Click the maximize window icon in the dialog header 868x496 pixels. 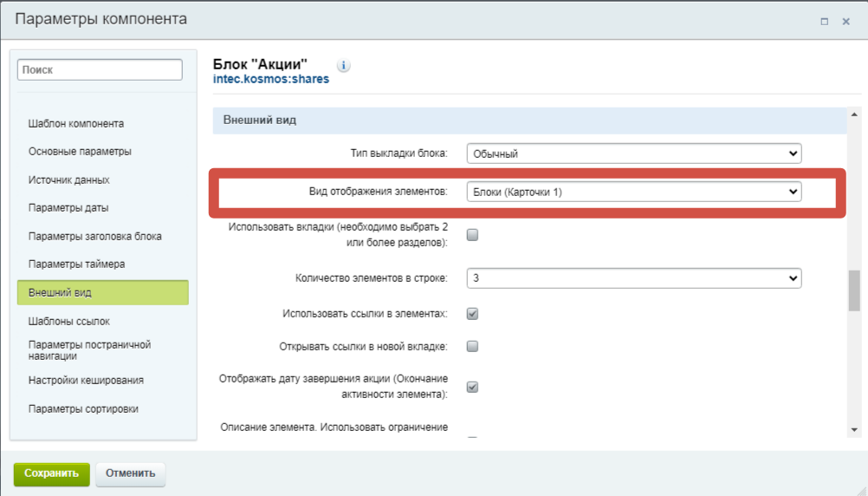pos(825,21)
